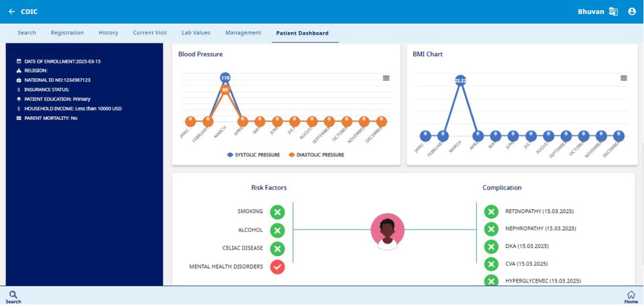Open the Registration tab

click(67, 33)
